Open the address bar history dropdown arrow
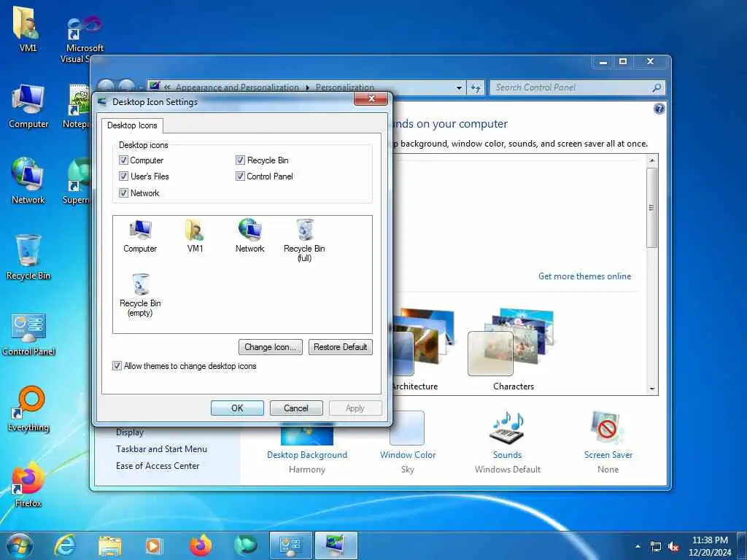 [x=459, y=87]
